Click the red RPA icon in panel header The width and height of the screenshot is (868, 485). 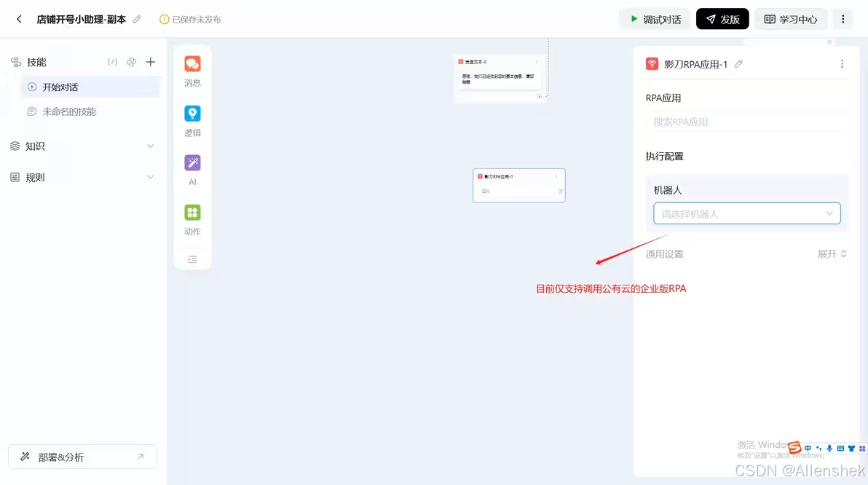[652, 63]
